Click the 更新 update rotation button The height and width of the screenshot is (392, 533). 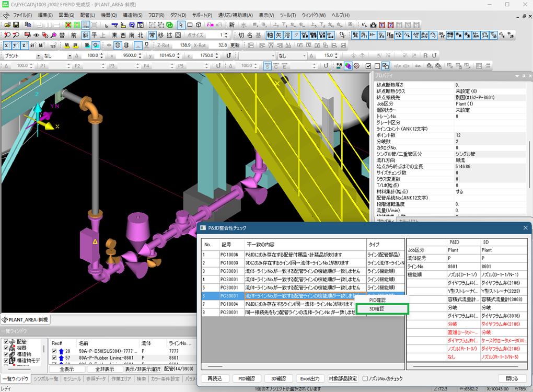(x=235, y=45)
